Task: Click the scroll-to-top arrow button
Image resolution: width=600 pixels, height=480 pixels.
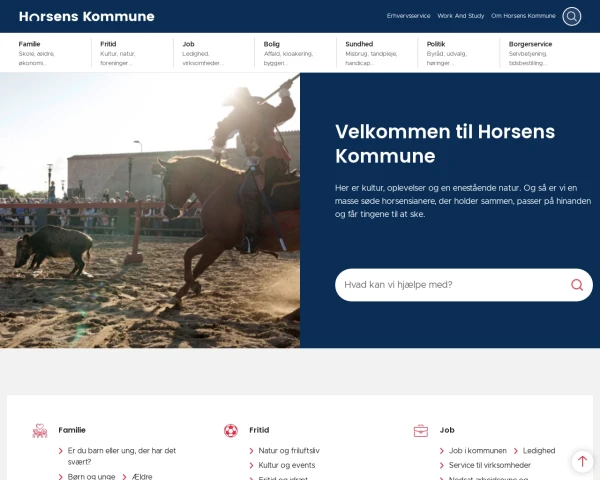Action: tap(582, 461)
